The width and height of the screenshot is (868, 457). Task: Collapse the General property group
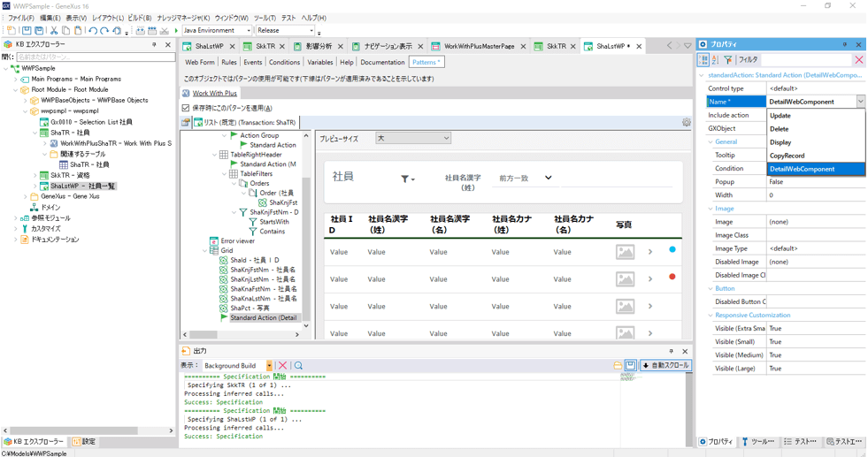coord(711,142)
